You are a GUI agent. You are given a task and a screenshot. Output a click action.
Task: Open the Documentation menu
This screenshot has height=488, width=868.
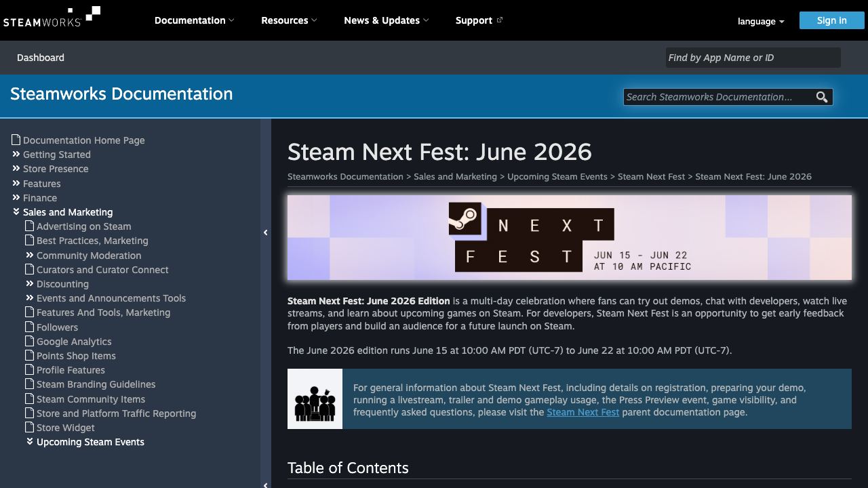194,20
